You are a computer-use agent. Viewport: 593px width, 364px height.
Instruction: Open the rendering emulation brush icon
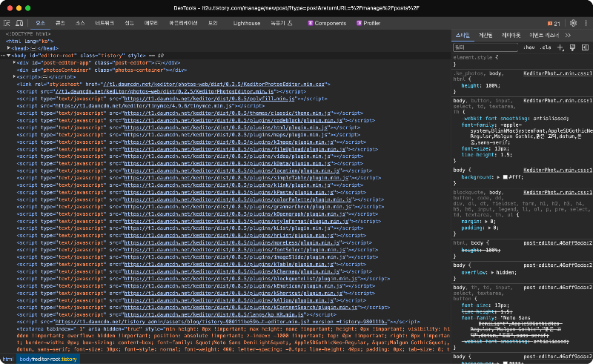click(x=572, y=47)
